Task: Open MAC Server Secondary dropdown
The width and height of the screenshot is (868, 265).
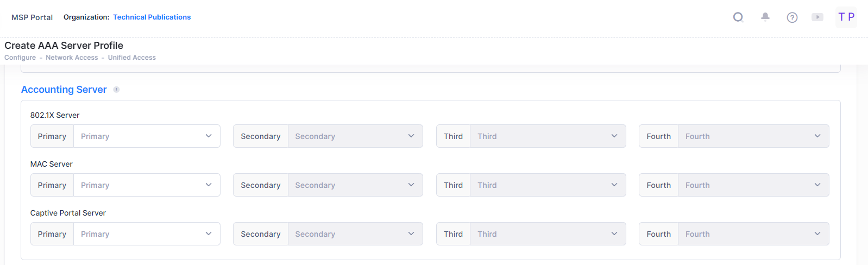Action: click(355, 185)
